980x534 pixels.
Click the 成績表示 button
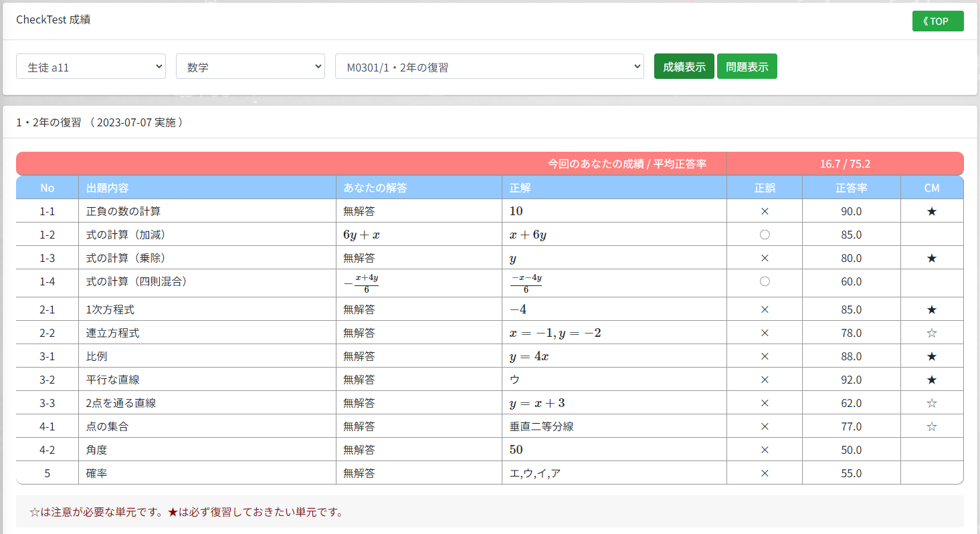click(684, 66)
